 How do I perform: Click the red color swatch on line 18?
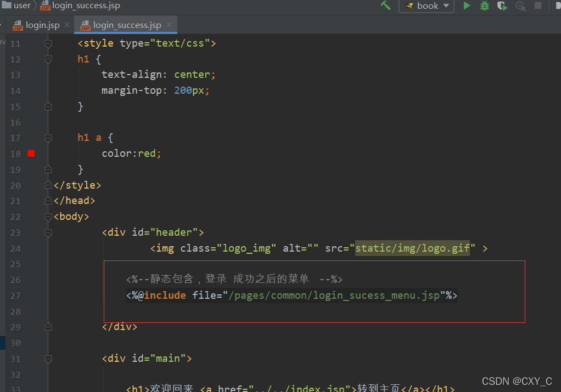[x=31, y=154]
